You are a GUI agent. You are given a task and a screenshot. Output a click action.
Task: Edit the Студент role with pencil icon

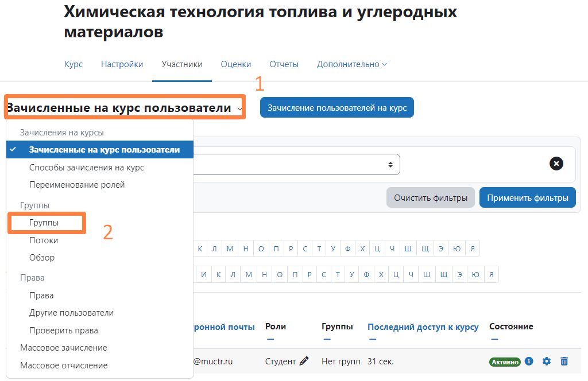304,361
